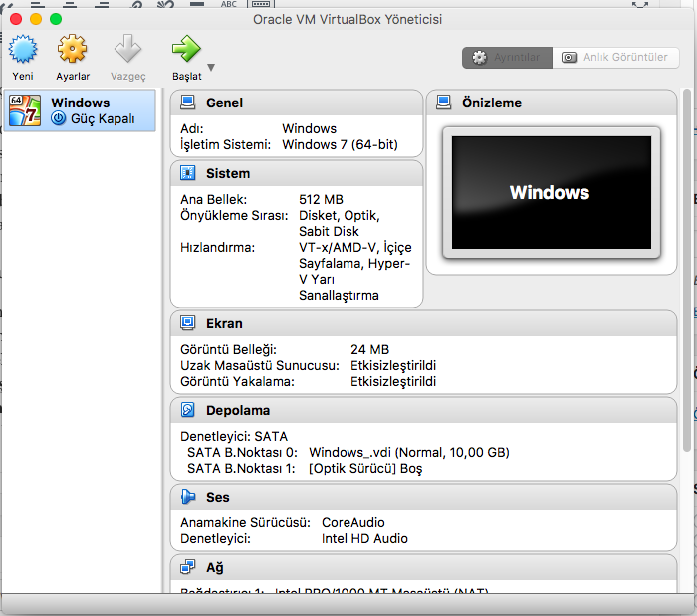Click the Ses speaker icon
697x616 pixels.
pos(187,497)
